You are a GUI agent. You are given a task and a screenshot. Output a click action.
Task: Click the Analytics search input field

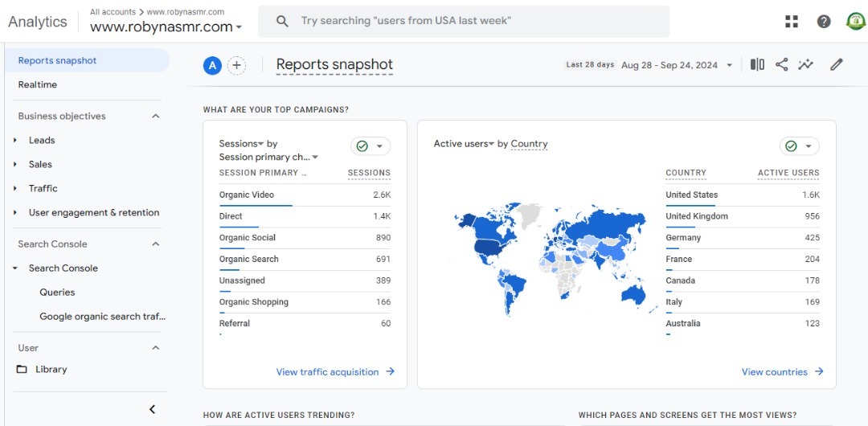474,21
